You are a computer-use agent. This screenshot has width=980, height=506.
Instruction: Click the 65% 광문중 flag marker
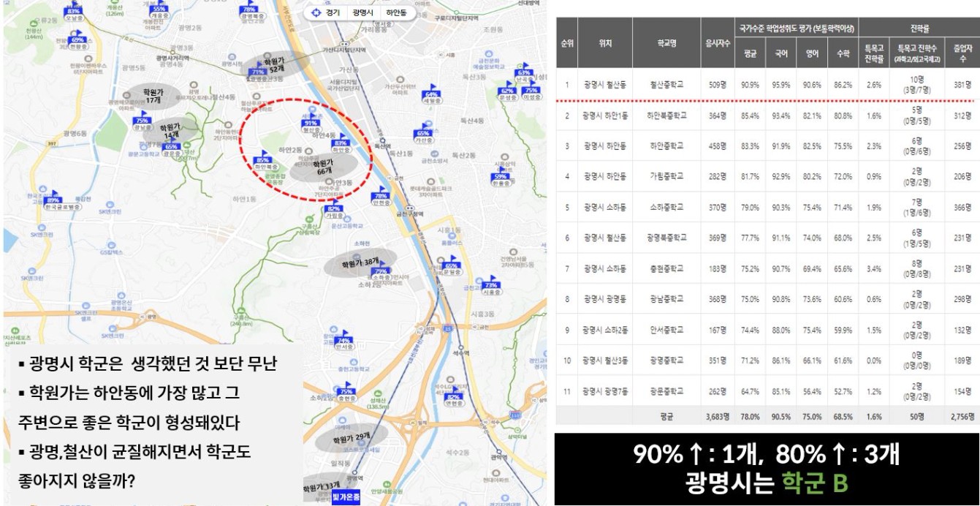click(x=171, y=148)
